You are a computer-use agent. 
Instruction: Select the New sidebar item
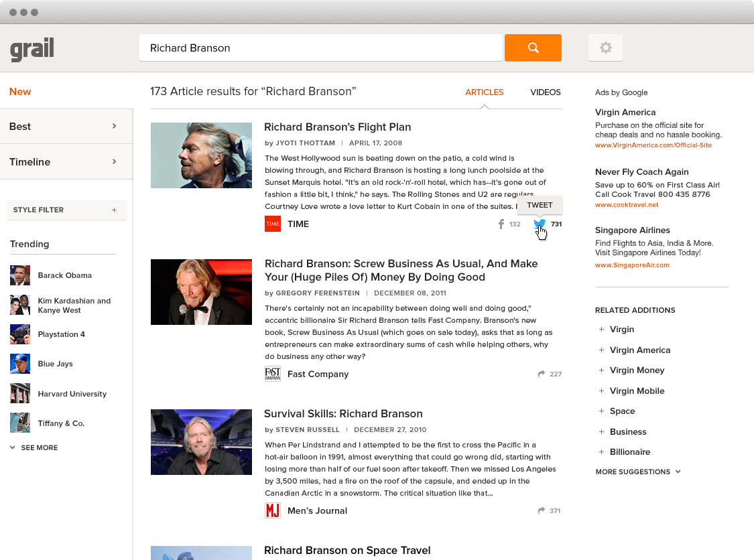(20, 91)
